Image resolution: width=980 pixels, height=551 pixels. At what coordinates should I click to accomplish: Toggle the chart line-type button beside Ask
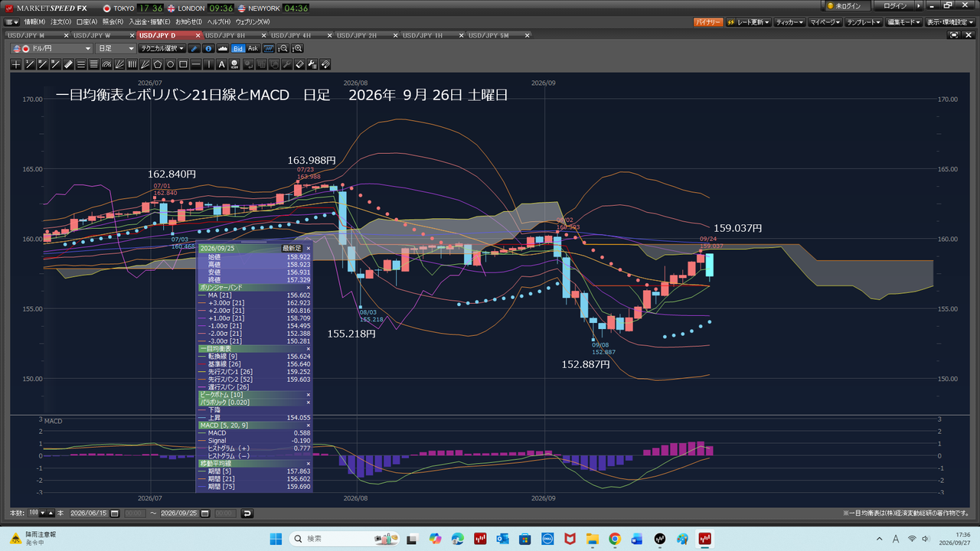click(x=268, y=48)
